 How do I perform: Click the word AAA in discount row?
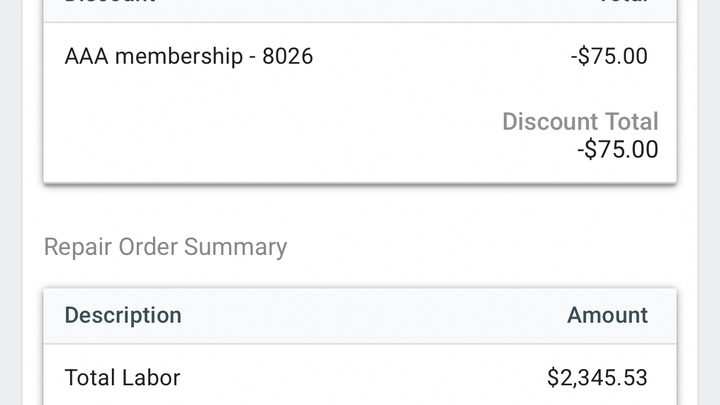tap(87, 56)
